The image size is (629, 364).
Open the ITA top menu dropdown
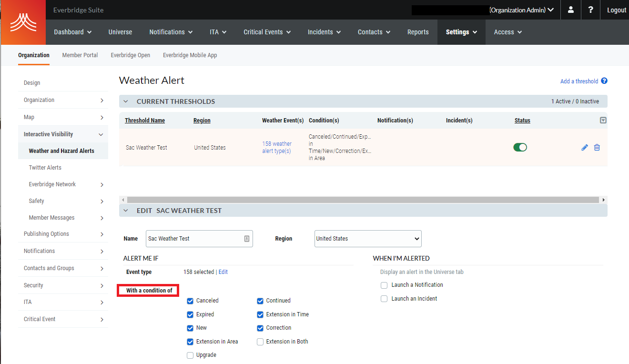[x=218, y=32]
